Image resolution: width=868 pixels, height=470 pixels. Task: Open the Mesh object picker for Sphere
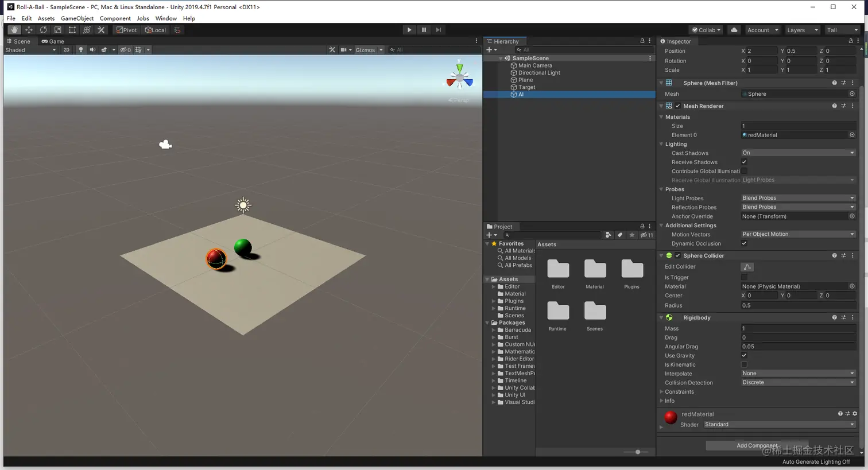(x=852, y=94)
